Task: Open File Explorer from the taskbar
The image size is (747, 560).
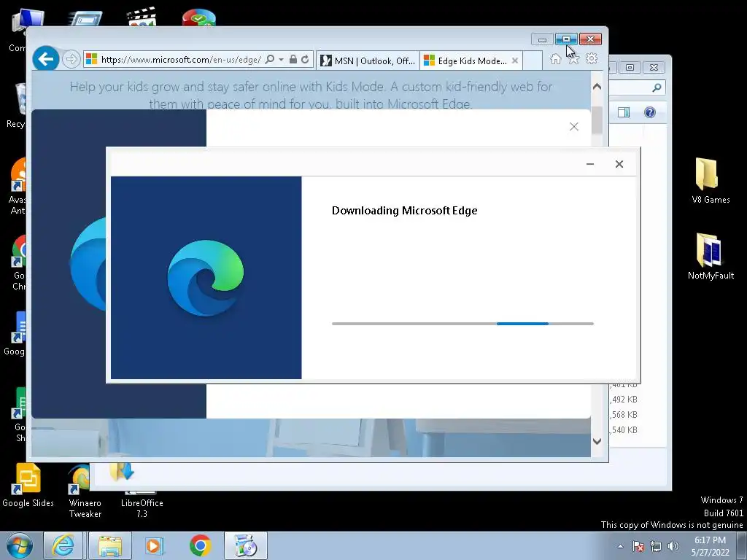Action: click(x=109, y=545)
